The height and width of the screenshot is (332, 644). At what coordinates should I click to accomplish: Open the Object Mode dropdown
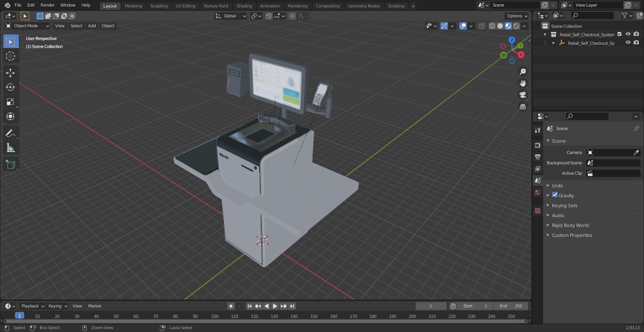pyautogui.click(x=27, y=26)
